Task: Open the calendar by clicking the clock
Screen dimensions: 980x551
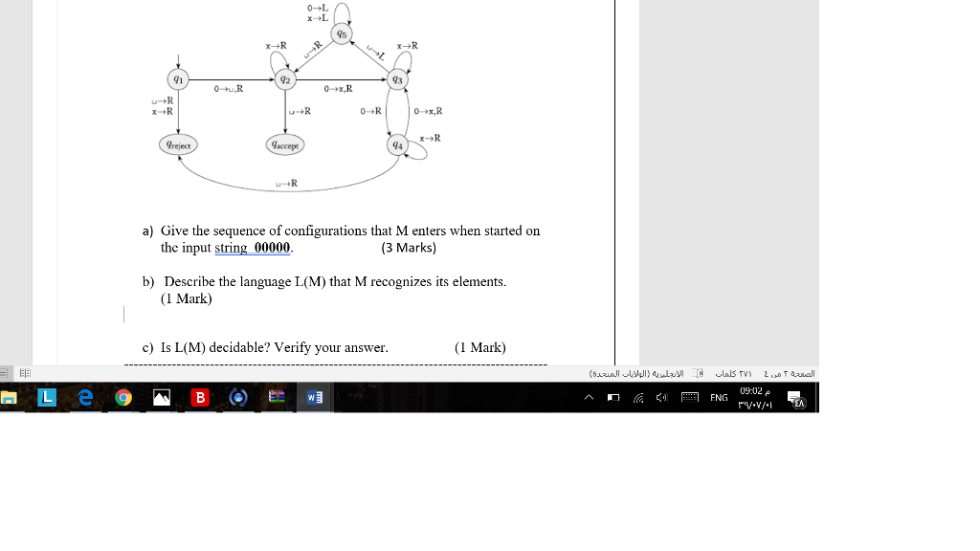Action: tap(754, 396)
